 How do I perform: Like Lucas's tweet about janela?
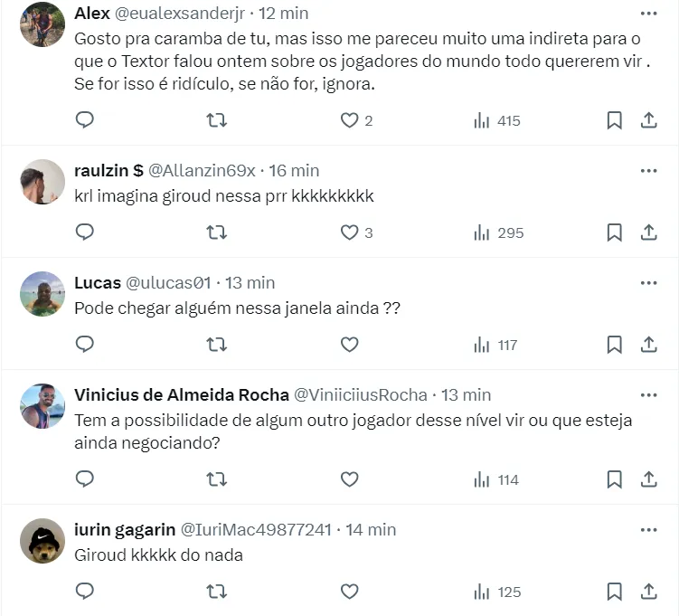350,345
